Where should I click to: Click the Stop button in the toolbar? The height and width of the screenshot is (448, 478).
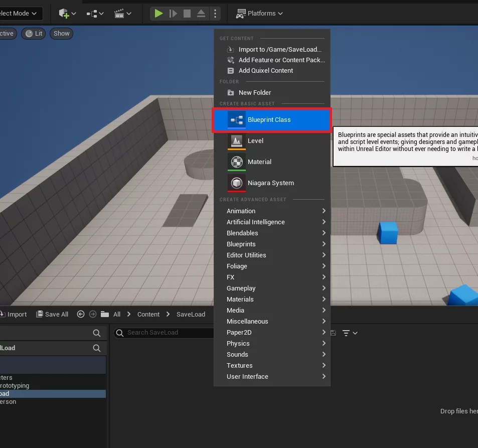[x=187, y=14]
